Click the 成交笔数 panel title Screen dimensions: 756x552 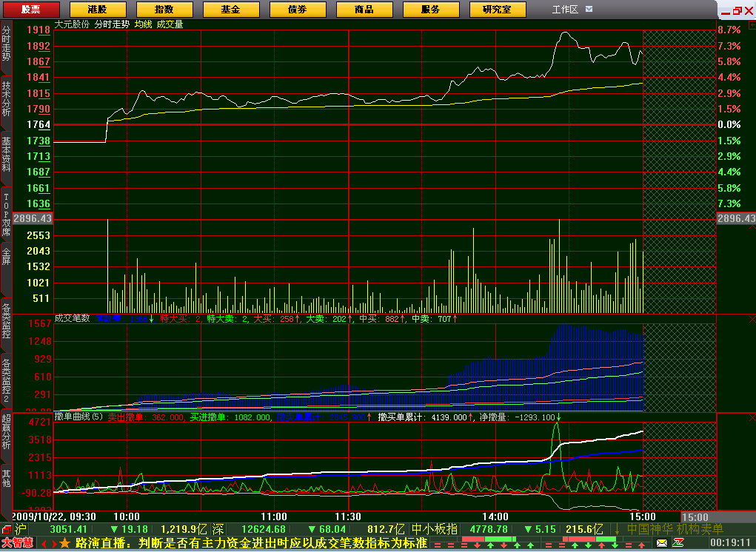click(x=72, y=318)
